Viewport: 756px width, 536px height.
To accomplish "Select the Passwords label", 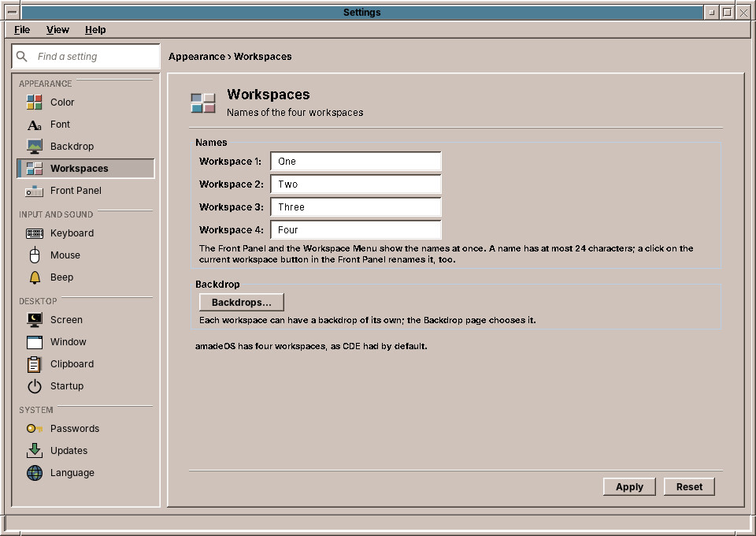I will 75,429.
